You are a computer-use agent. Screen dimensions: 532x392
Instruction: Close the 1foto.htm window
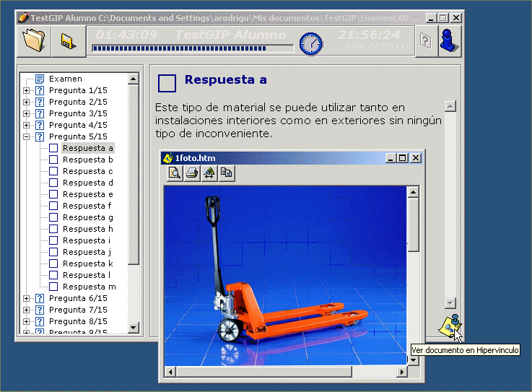(416, 158)
